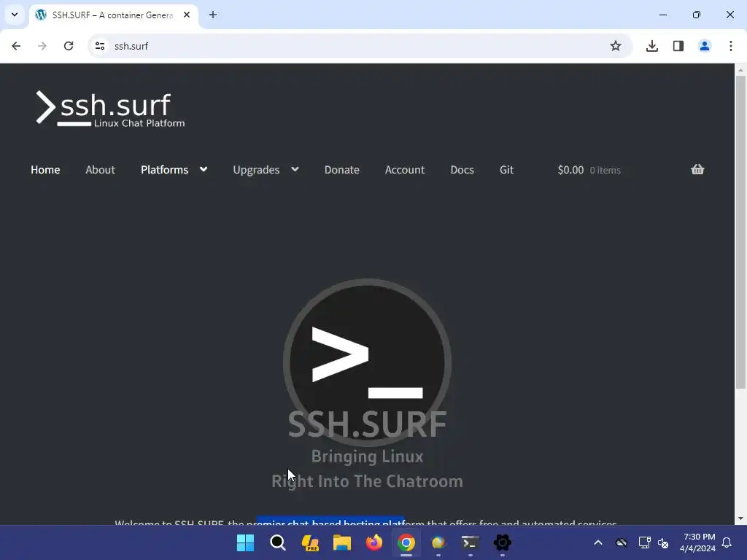Switch to the SSH.SURF browser tab
Image resolution: width=747 pixels, height=560 pixels.
click(113, 15)
